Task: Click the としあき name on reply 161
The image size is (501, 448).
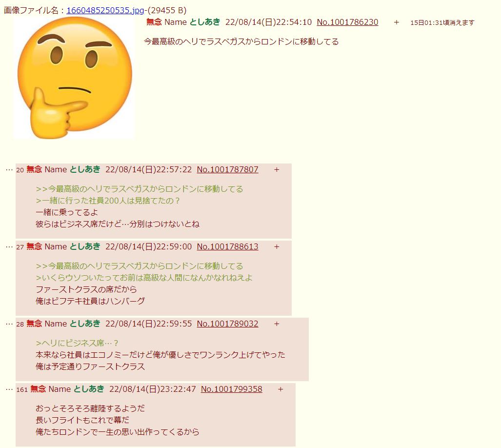Action: coord(89,389)
